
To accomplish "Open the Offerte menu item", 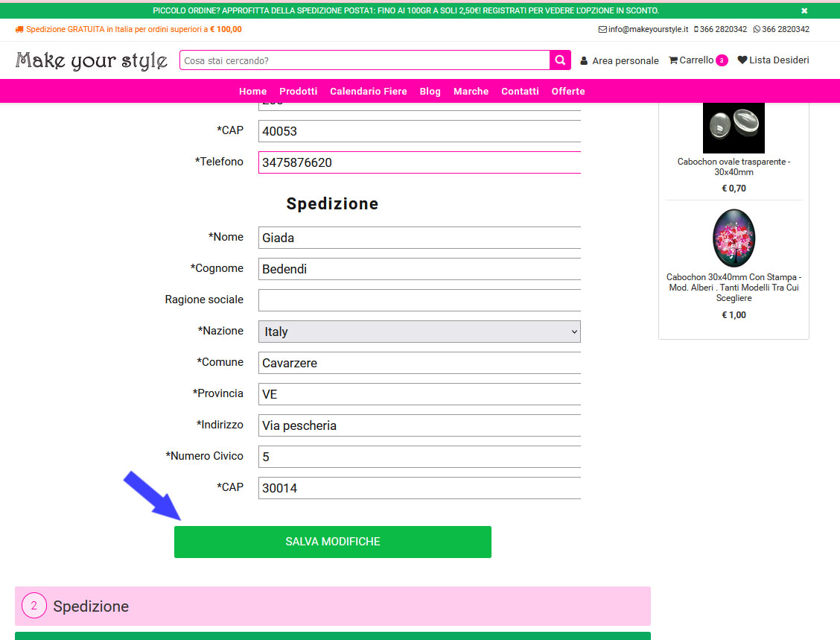I will 568,91.
